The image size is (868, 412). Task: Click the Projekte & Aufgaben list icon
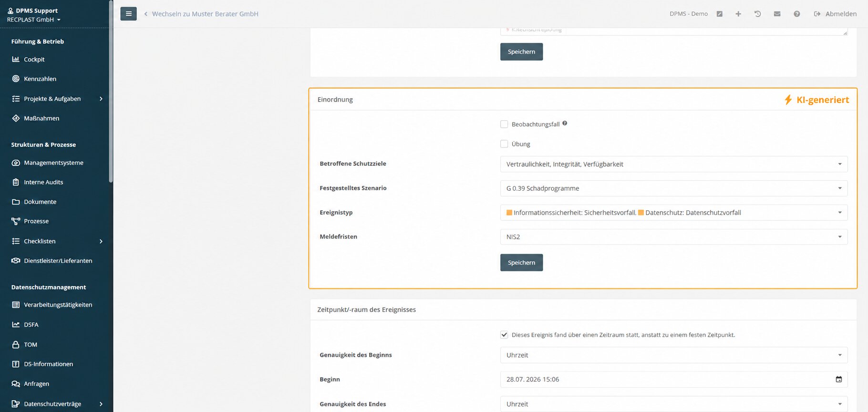(x=16, y=99)
